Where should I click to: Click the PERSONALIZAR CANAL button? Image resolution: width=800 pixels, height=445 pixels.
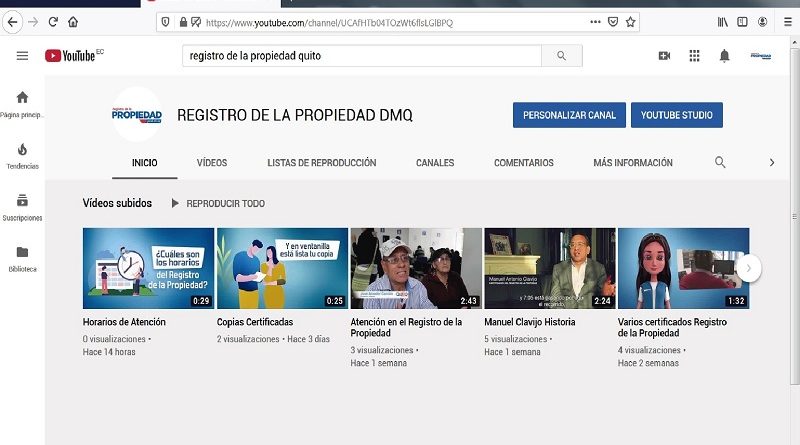point(570,115)
